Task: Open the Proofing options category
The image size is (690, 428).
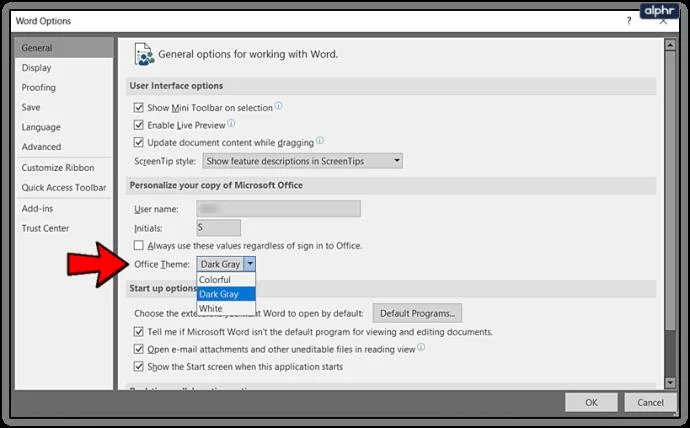Action: [39, 88]
